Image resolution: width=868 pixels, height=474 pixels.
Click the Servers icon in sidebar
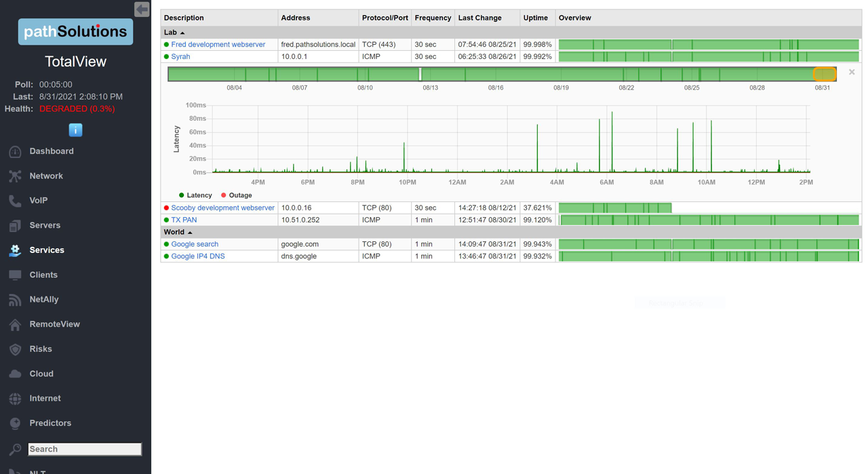pyautogui.click(x=15, y=226)
